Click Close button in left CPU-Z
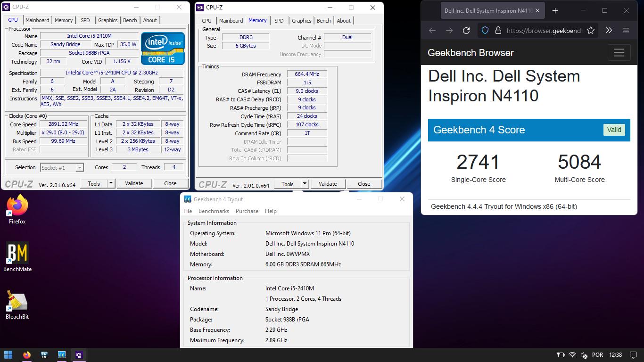This screenshot has height=362, width=644. (170, 183)
